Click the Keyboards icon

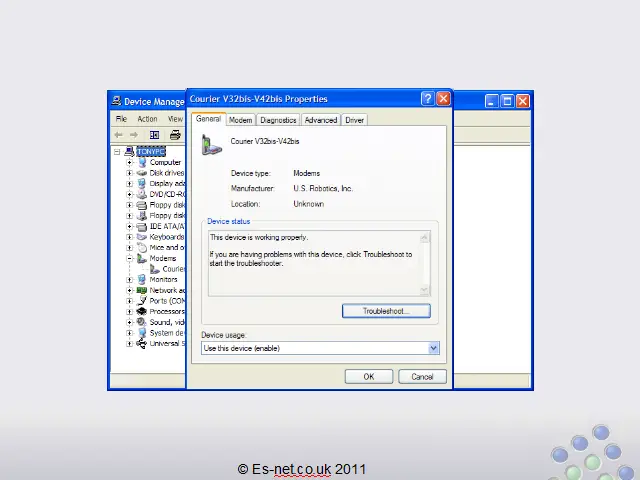click(x=142, y=237)
